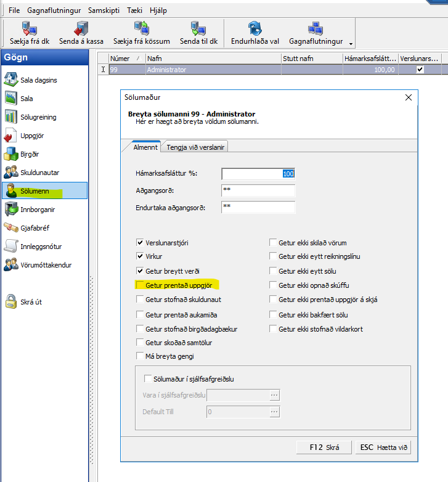Image resolution: width=448 pixels, height=482 pixels.
Task: Uncheck the Verslunarstjóri checkbox
Action: [x=140, y=243]
